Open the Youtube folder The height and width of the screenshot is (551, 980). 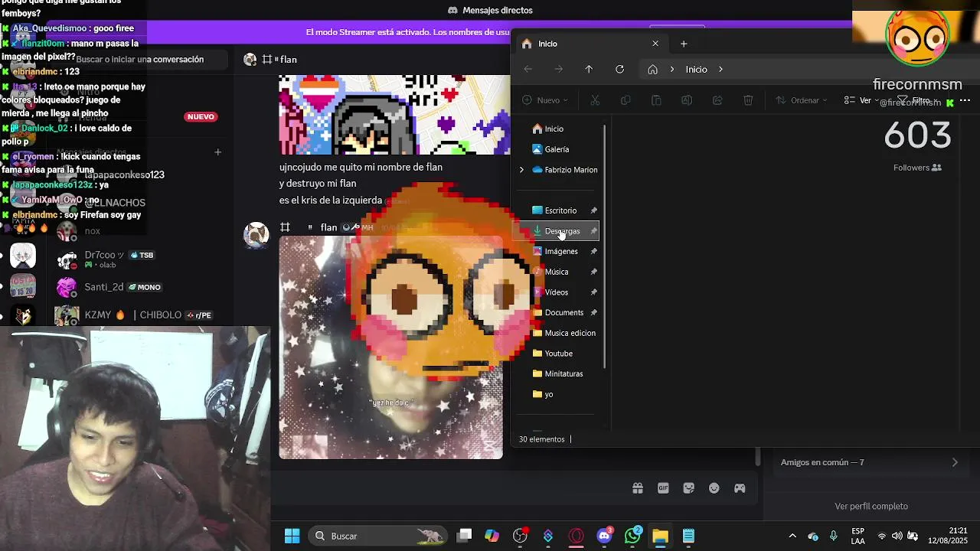(559, 354)
